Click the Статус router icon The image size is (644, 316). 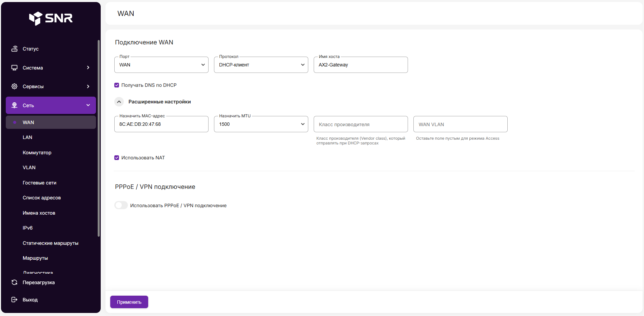point(14,49)
